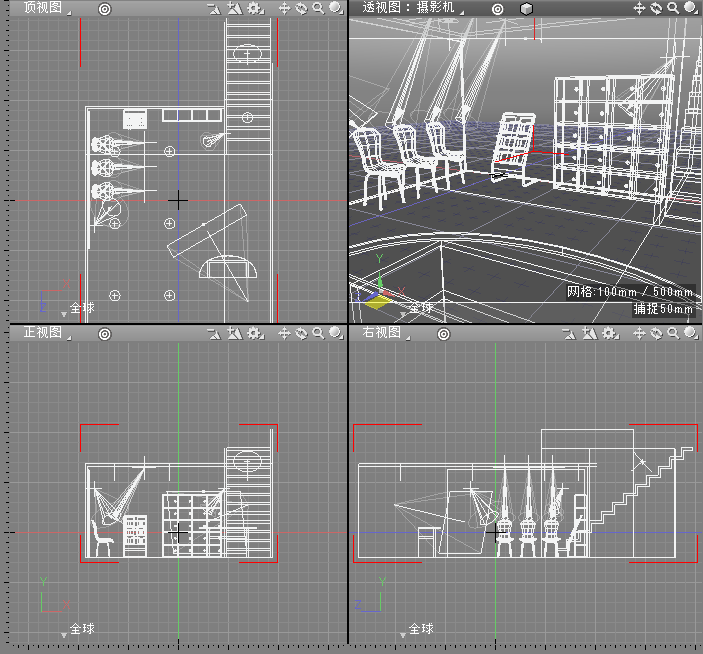
Task: Click zoom magnifier in perspective view header
Action: 673,8
